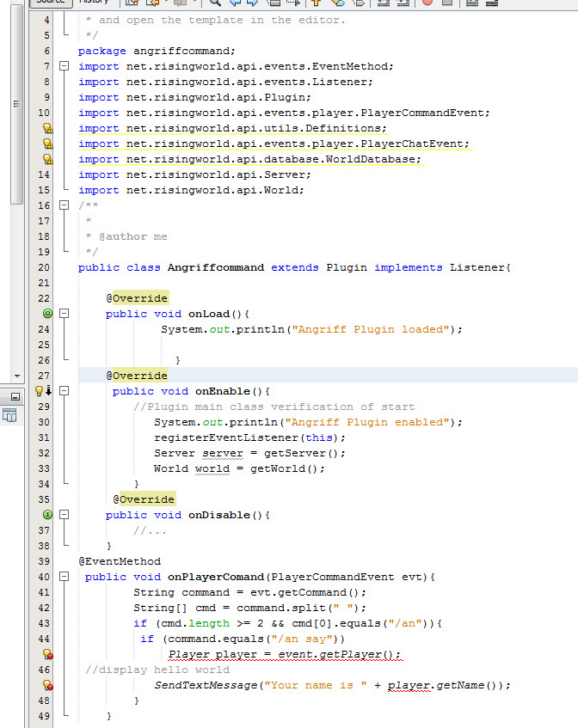The image size is (578, 728).
Task: Click @Override annotation above onLoad
Action: tap(137, 298)
